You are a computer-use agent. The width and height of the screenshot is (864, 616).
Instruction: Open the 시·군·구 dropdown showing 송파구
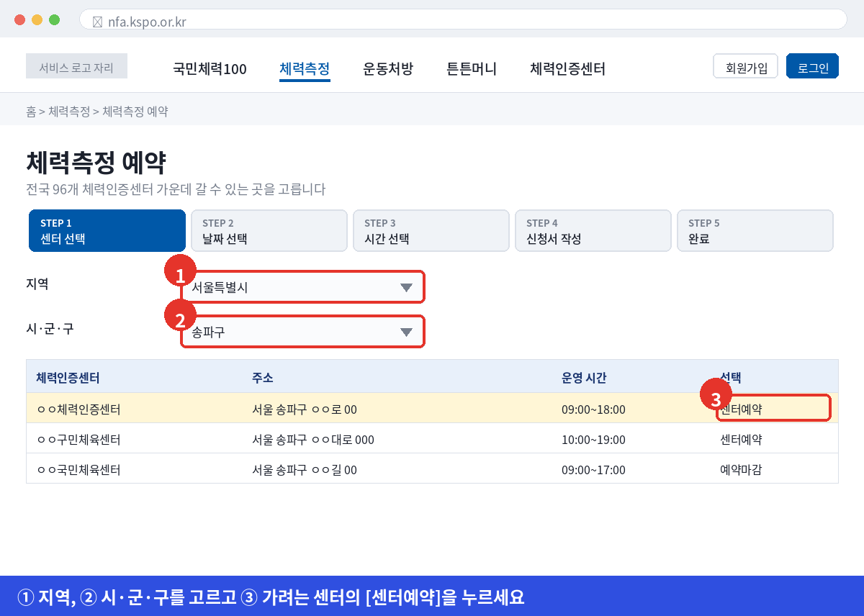pos(302,332)
